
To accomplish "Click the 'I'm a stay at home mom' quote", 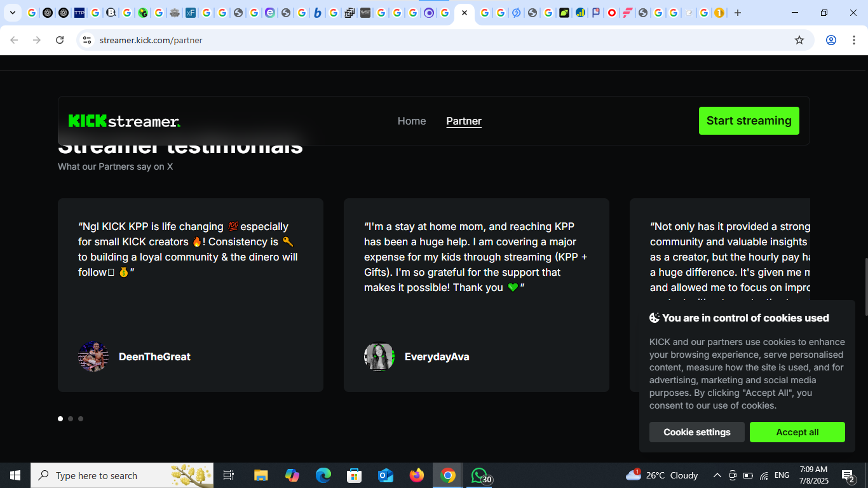I will (476, 257).
